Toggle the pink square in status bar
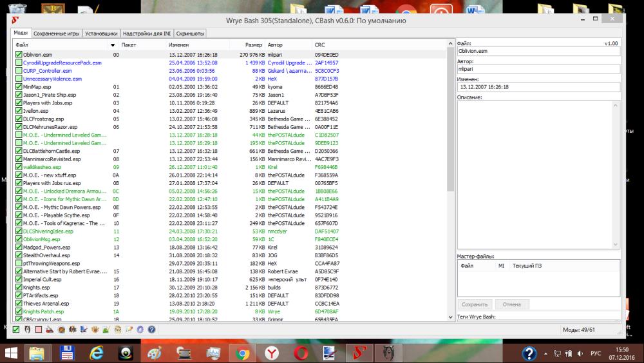The height and width of the screenshot is (363, 644). [39, 329]
